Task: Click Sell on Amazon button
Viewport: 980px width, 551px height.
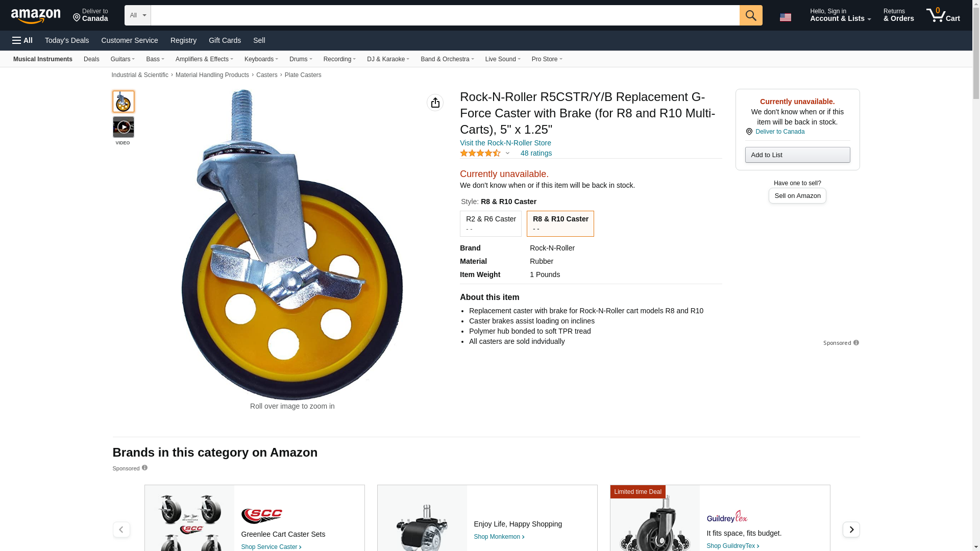Action: (797, 196)
